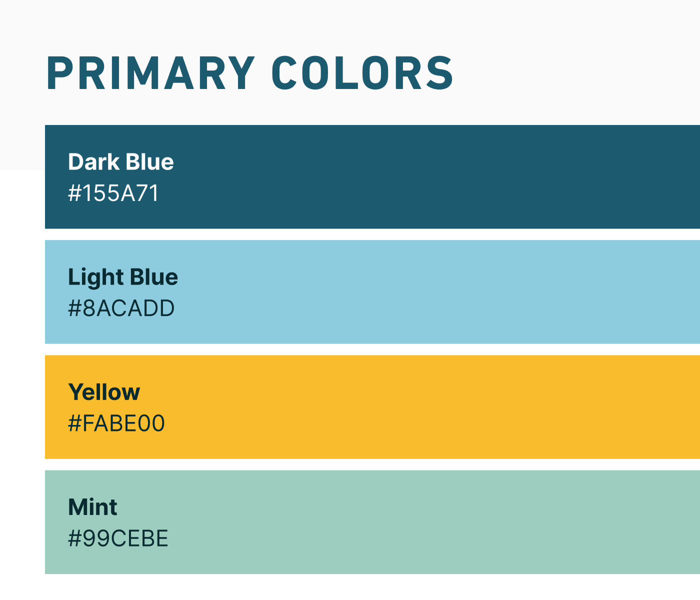This screenshot has width=700, height=600.
Task: Click empty area of yellow band
Action: tap(425, 407)
